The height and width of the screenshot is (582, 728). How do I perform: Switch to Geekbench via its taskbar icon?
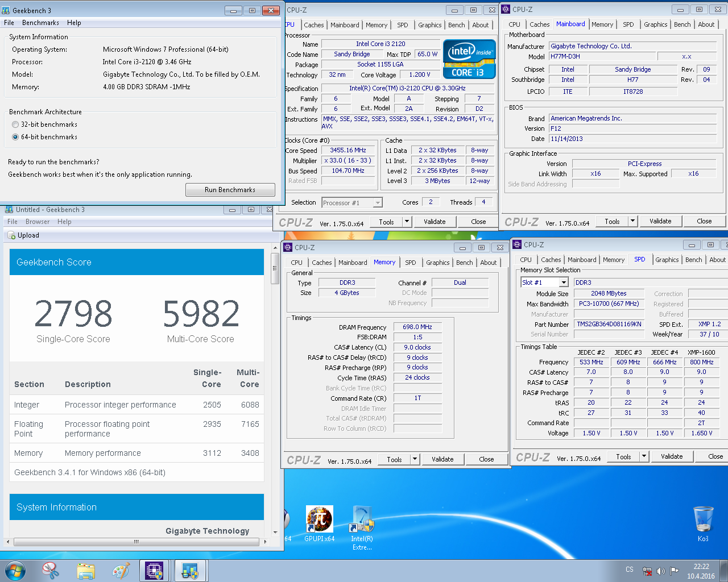189,571
